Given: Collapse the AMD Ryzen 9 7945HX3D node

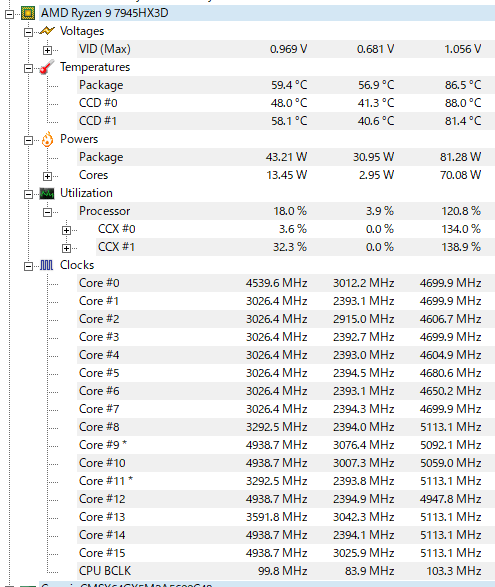Looking at the screenshot, I should pyautogui.click(x=9, y=14).
